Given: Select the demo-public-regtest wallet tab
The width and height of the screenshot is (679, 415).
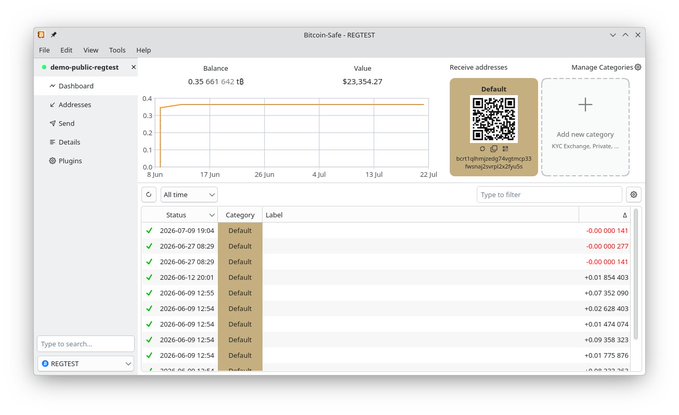Looking at the screenshot, I should click(84, 67).
